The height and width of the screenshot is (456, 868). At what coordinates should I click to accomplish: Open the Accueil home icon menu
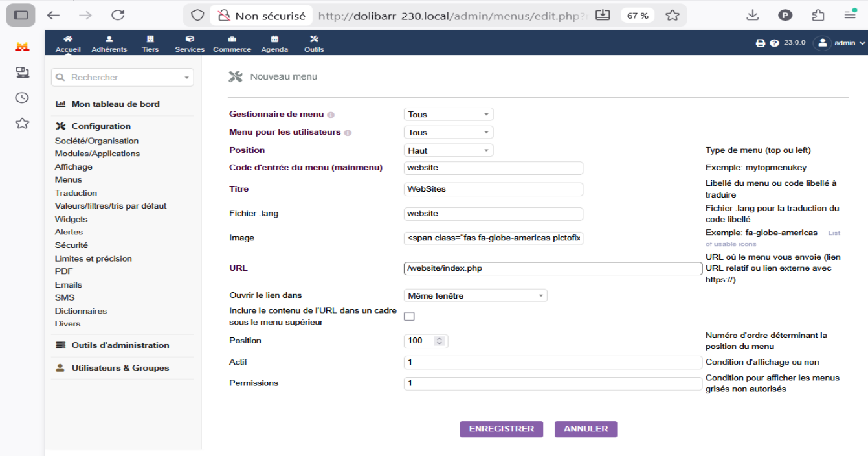pos(68,43)
